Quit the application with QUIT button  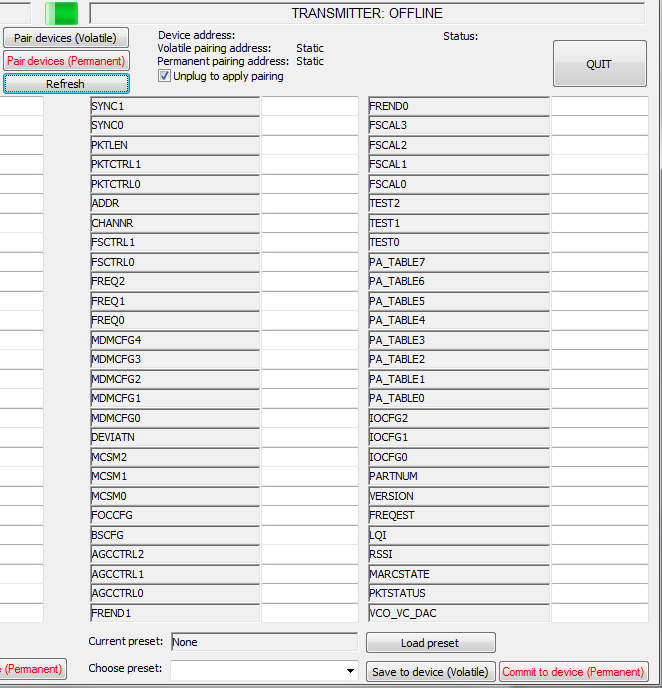600,64
